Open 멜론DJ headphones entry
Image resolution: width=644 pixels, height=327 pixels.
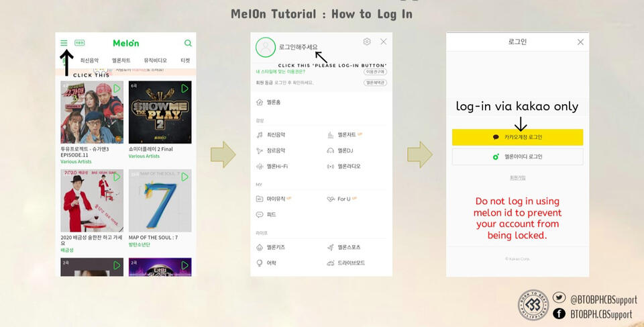339,150
